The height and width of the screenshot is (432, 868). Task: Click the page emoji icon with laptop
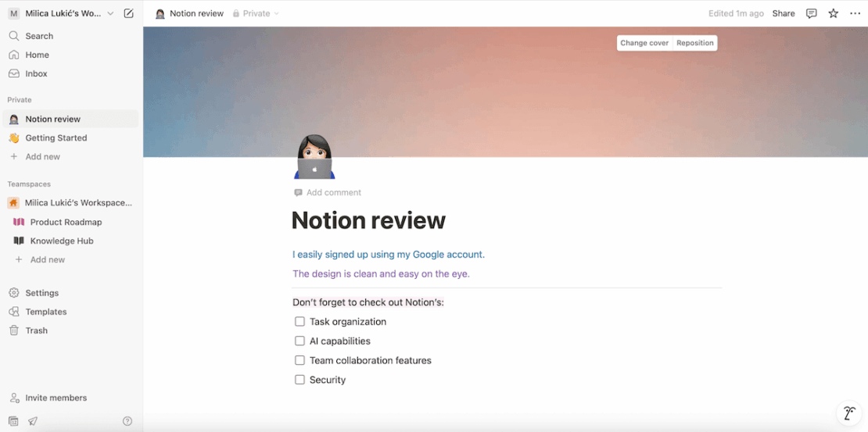(314, 156)
